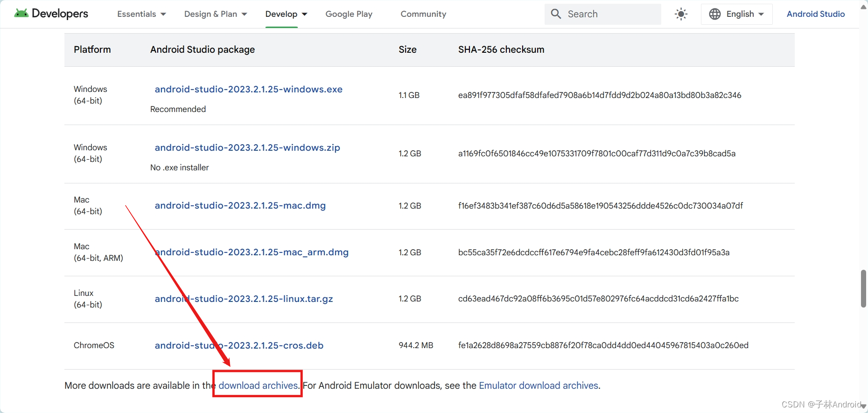Click the Linux (64-bit) platform cell
Viewport: 868px width, 413px height.
[88, 299]
